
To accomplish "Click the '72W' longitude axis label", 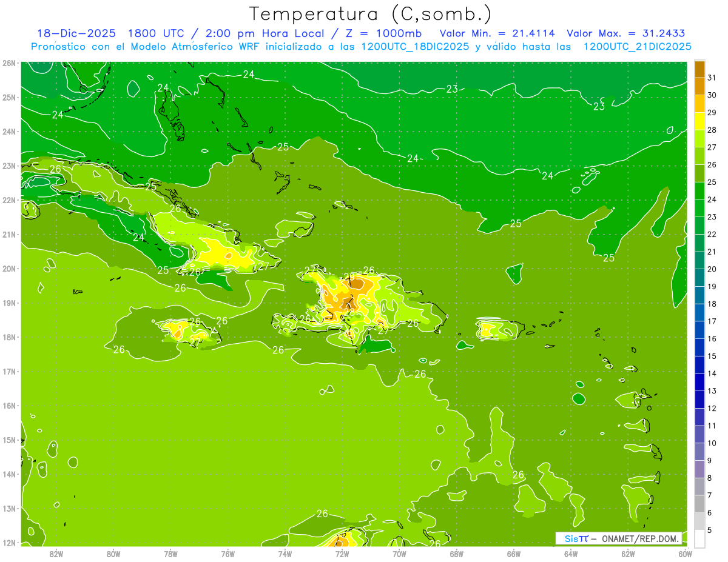I will point(342,554).
